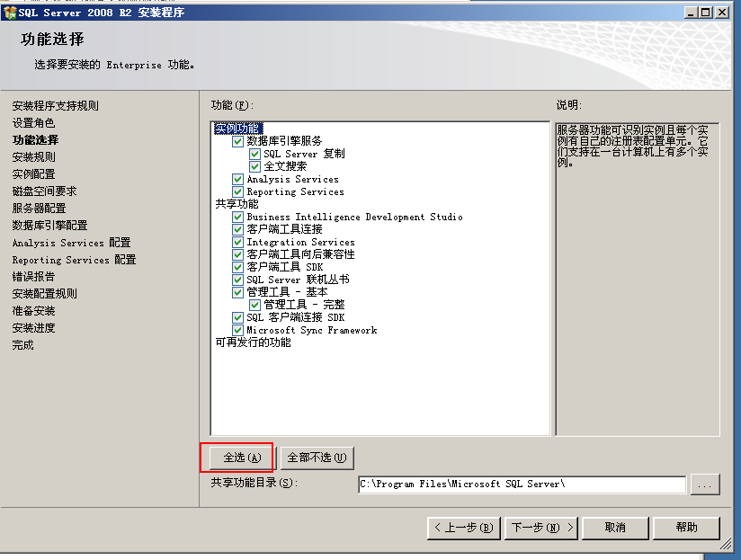Click 服务器配置 in the steps list
The width and height of the screenshot is (741, 560).
click(39, 209)
